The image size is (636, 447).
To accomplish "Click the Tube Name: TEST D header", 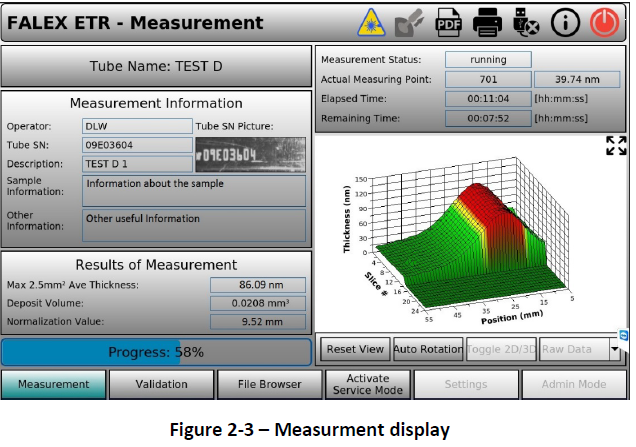I will [x=156, y=67].
